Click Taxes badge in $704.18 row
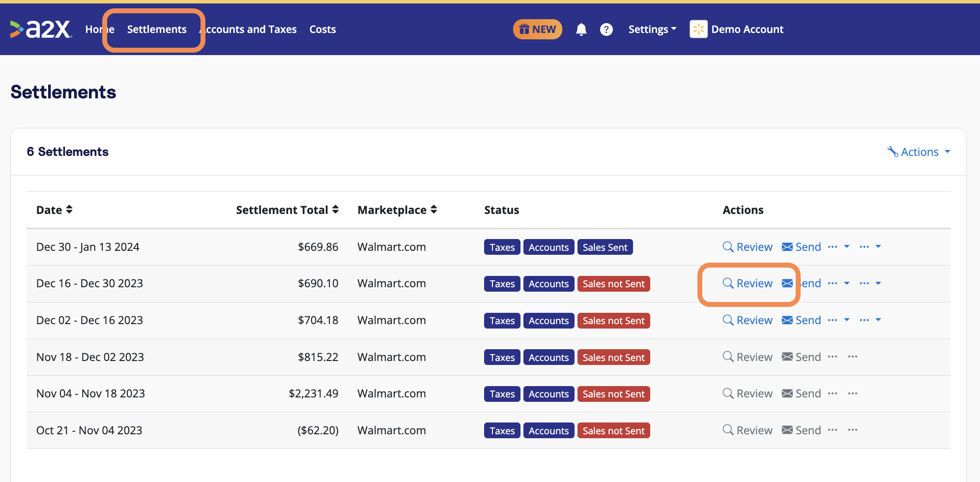The image size is (980, 482). (502, 321)
